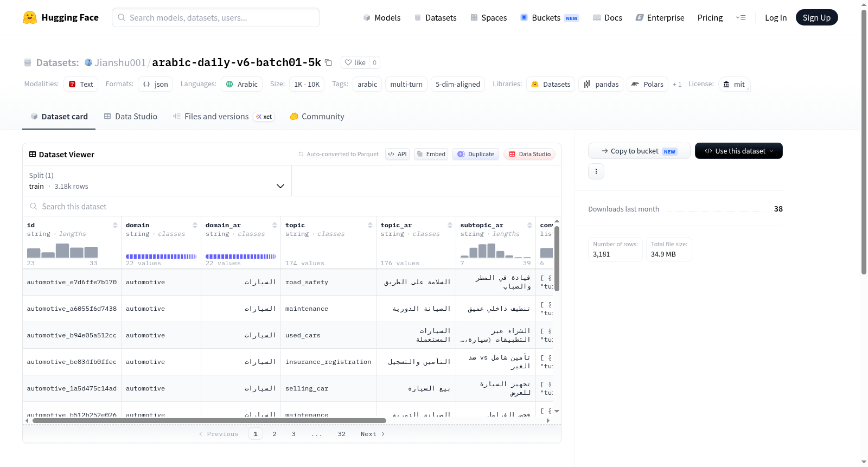Screen dimensions: 868x467
Task: Select the Datasets library tag
Action: click(x=551, y=84)
